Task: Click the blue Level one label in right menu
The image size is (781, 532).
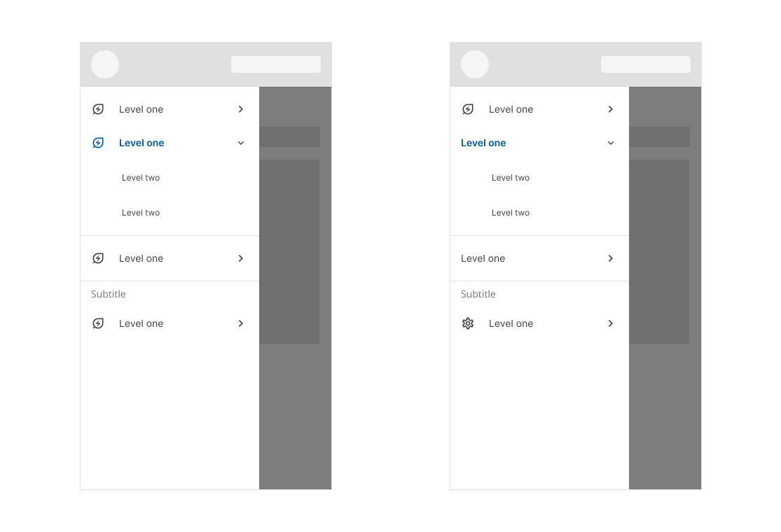Action: pyautogui.click(x=483, y=143)
